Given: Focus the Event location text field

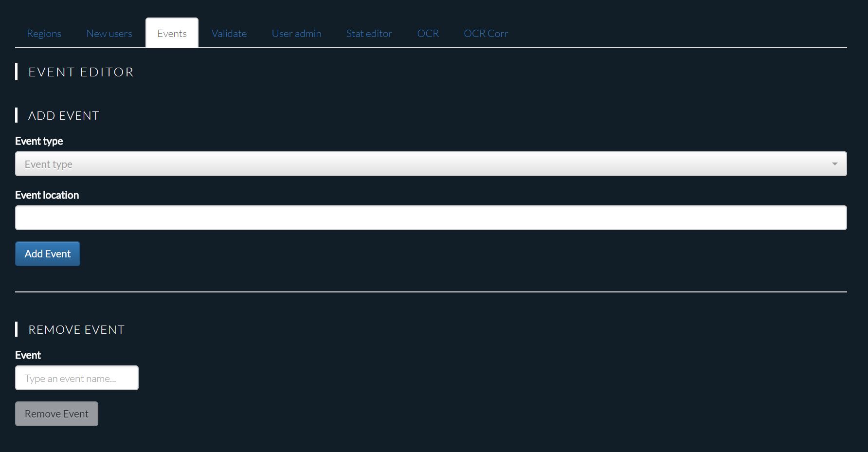Looking at the screenshot, I should [x=431, y=217].
